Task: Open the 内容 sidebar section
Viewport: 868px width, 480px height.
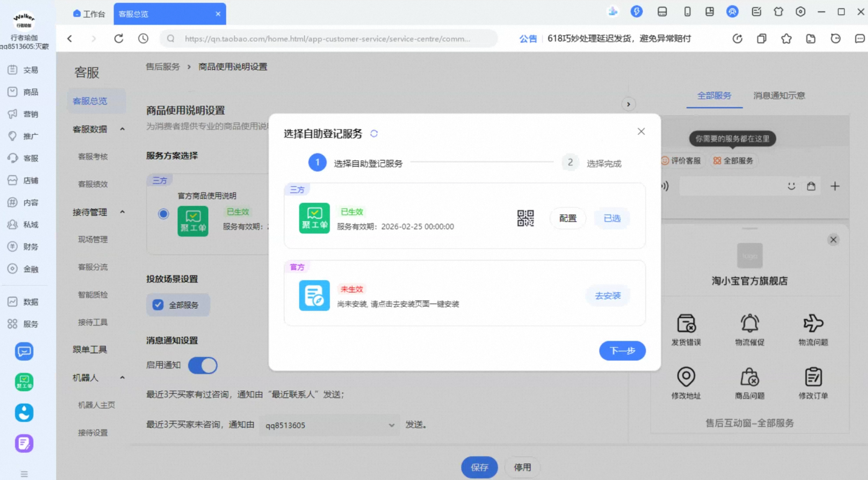Action: click(23, 202)
